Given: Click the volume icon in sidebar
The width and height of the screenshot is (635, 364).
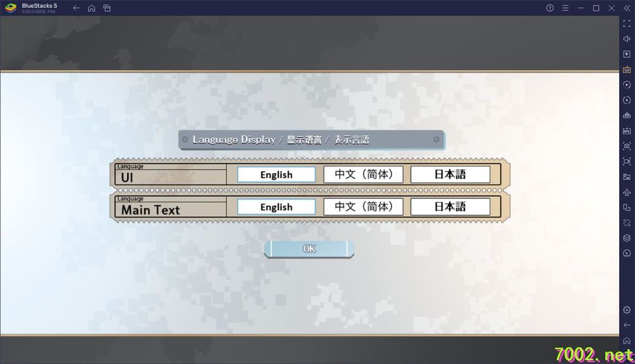Looking at the screenshot, I should 627,39.
